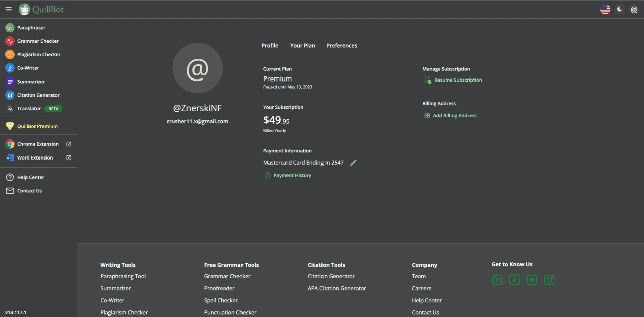This screenshot has width=644, height=317.
Task: Open Translator sidebar icon
Action: pyautogui.click(x=10, y=108)
